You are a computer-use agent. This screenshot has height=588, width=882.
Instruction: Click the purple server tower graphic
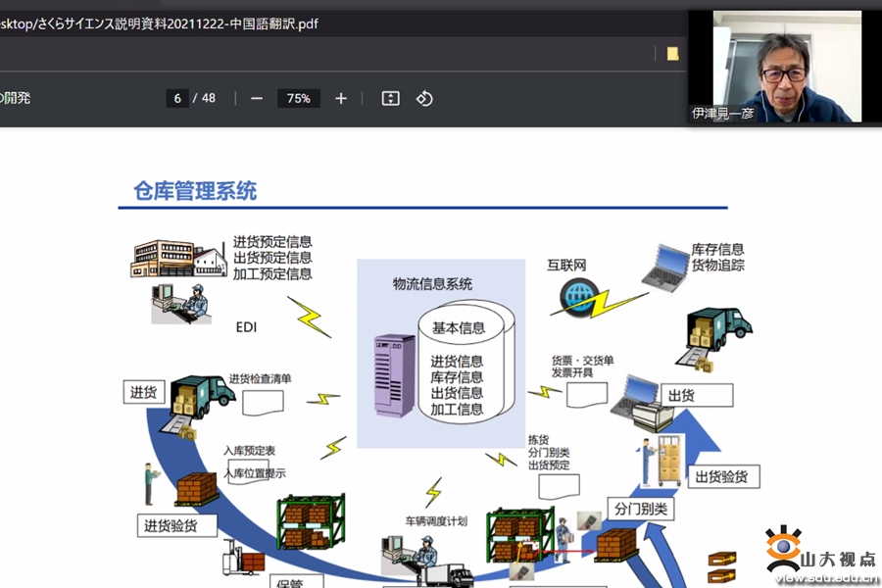(394, 376)
